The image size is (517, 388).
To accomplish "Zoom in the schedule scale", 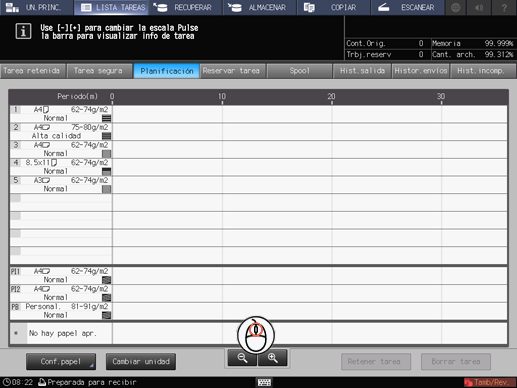I will [x=272, y=358].
